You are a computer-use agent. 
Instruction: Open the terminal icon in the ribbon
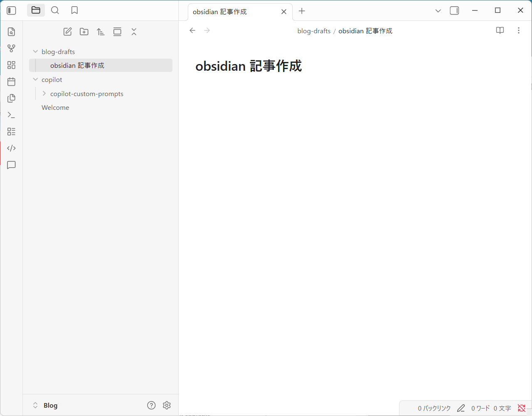click(x=11, y=115)
